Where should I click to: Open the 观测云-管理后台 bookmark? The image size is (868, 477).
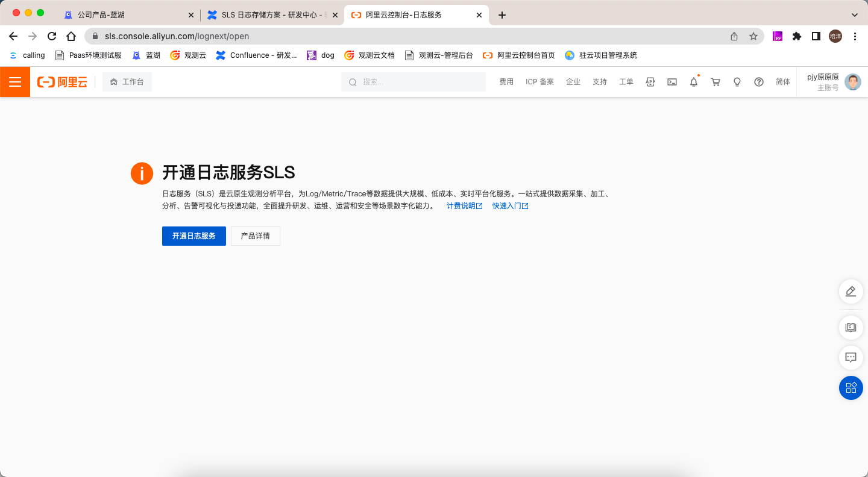(x=439, y=55)
